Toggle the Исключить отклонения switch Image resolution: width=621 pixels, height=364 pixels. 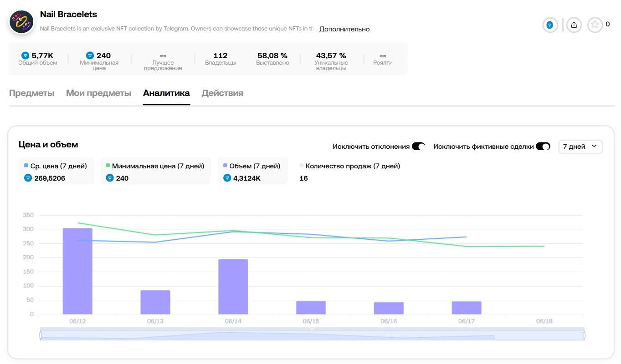tap(418, 147)
